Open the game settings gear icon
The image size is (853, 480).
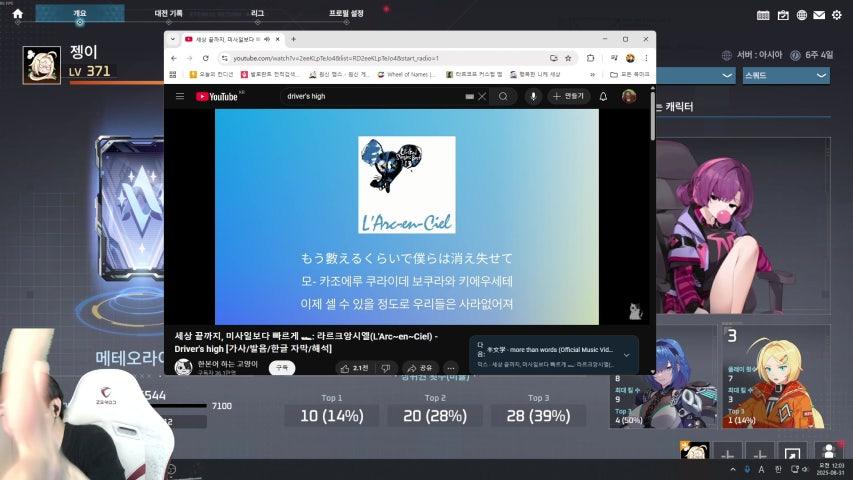click(x=837, y=15)
